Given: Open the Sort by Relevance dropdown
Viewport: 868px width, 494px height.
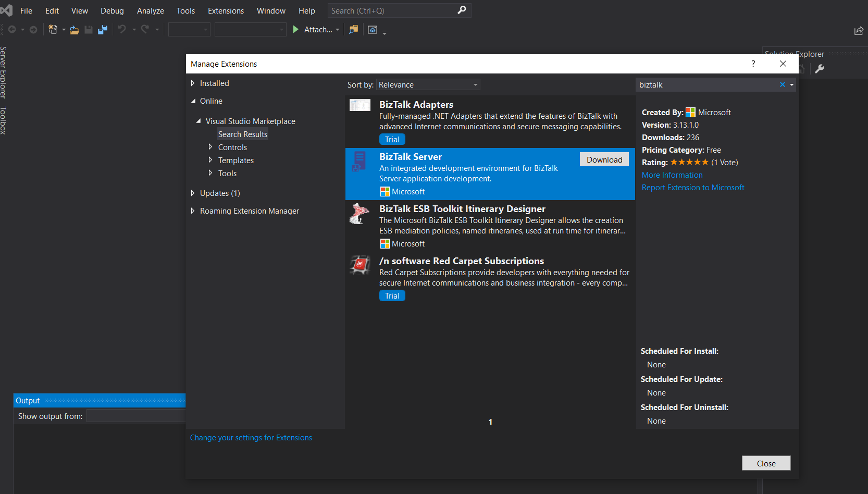Looking at the screenshot, I should (428, 84).
